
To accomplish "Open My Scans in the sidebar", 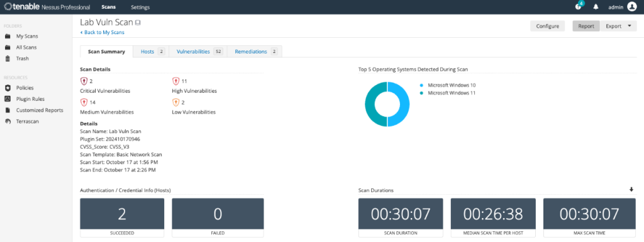I will (x=27, y=36).
